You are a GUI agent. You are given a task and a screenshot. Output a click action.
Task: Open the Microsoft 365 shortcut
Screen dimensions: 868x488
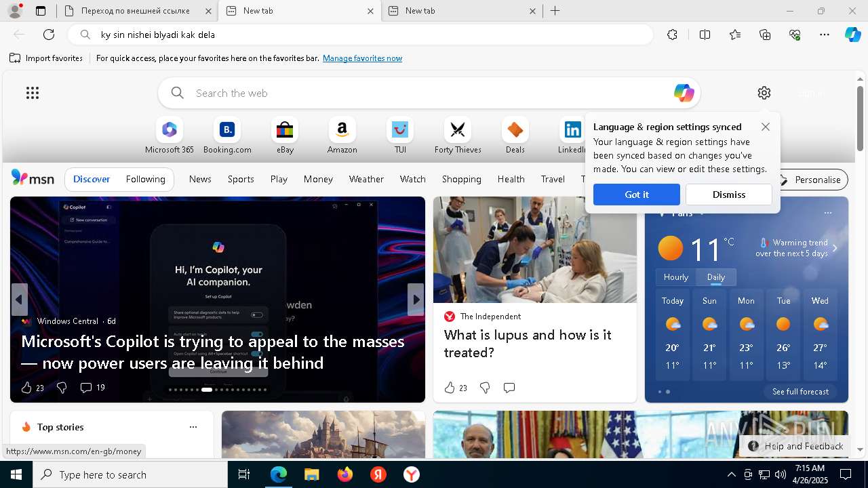(170, 136)
